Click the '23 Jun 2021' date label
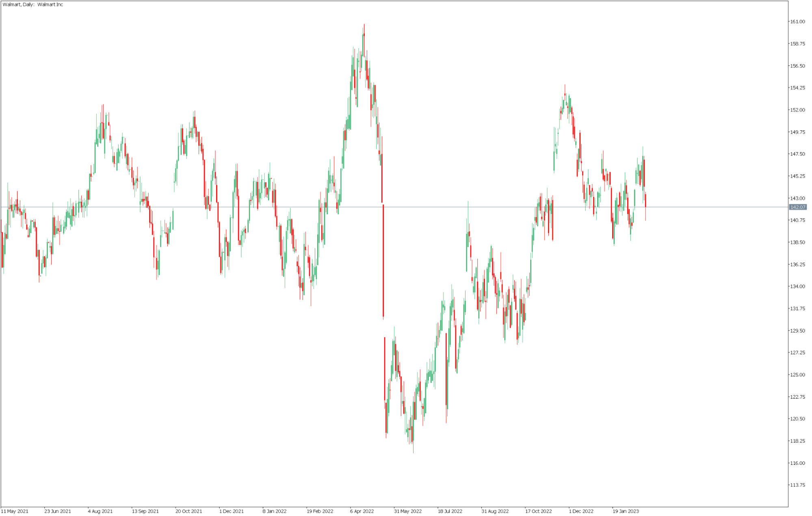Screen dimensions: 812x516 pos(58,511)
